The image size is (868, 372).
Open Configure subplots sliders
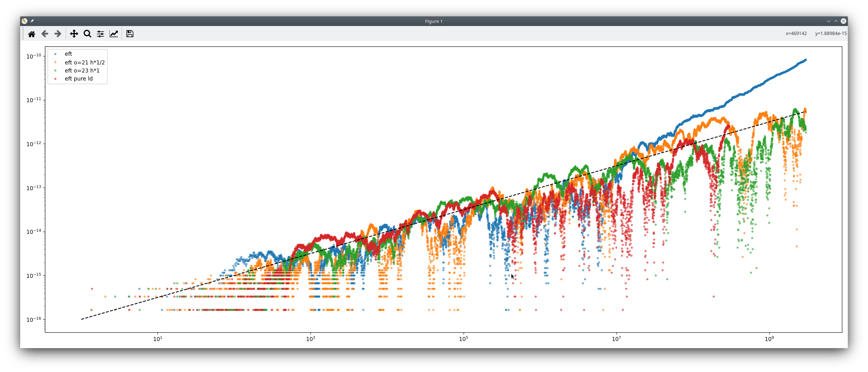[100, 34]
